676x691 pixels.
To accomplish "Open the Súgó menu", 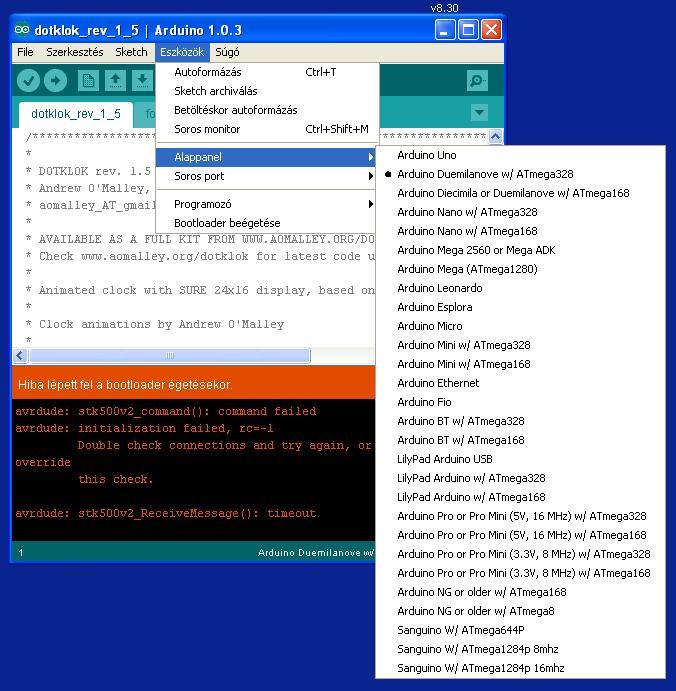I will point(227,52).
